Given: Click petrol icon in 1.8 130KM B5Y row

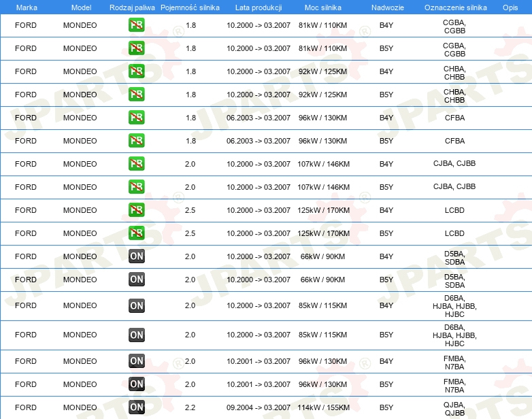Looking at the screenshot, I should tap(136, 140).
